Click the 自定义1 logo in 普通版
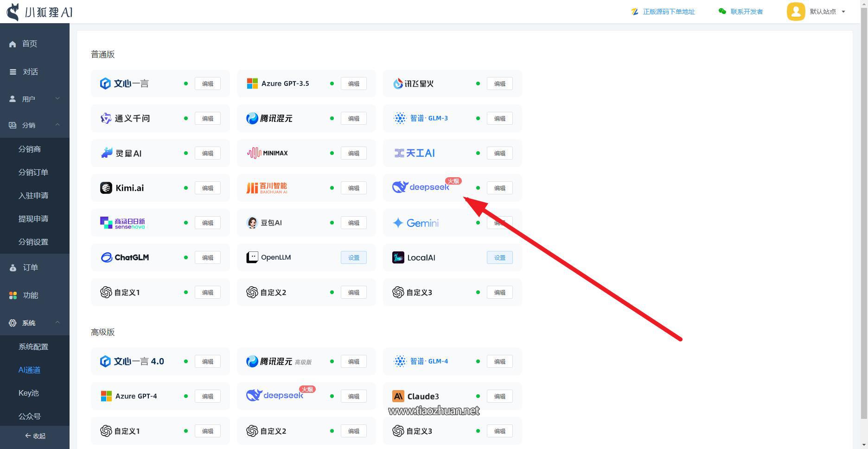This screenshot has height=449, width=868. coord(120,292)
